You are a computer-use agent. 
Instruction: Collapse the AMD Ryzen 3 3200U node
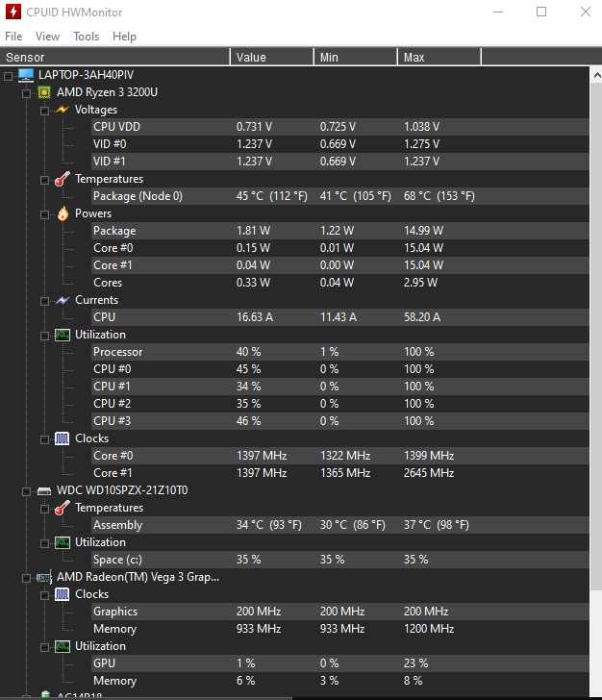(26, 94)
